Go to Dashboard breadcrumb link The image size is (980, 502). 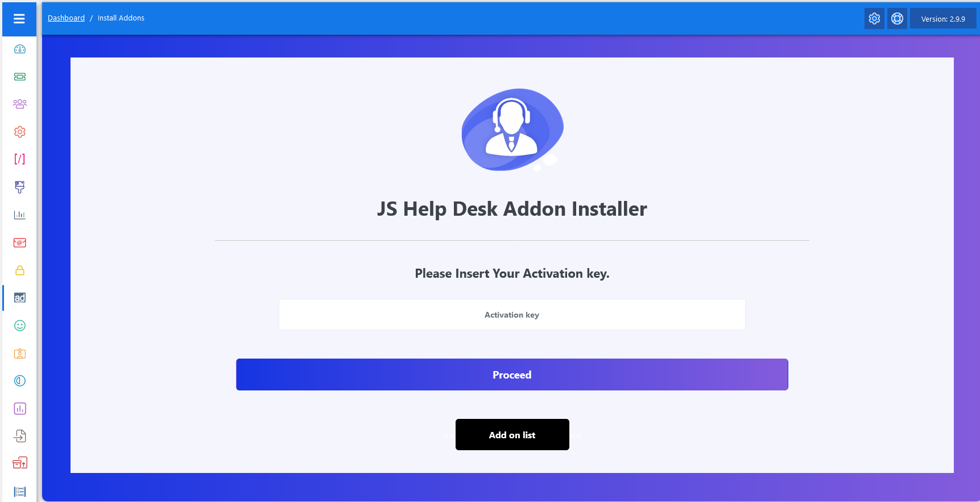(x=66, y=18)
